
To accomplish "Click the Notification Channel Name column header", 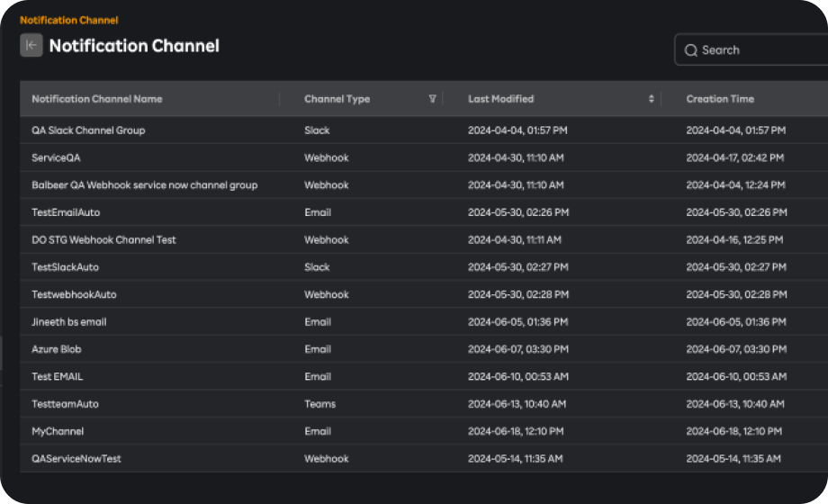I will [x=97, y=99].
